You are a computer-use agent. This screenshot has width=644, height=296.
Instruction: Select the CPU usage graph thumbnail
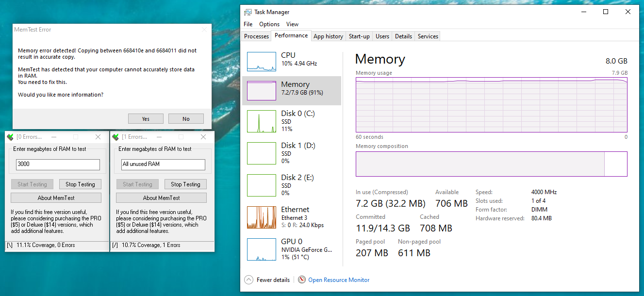coord(261,62)
